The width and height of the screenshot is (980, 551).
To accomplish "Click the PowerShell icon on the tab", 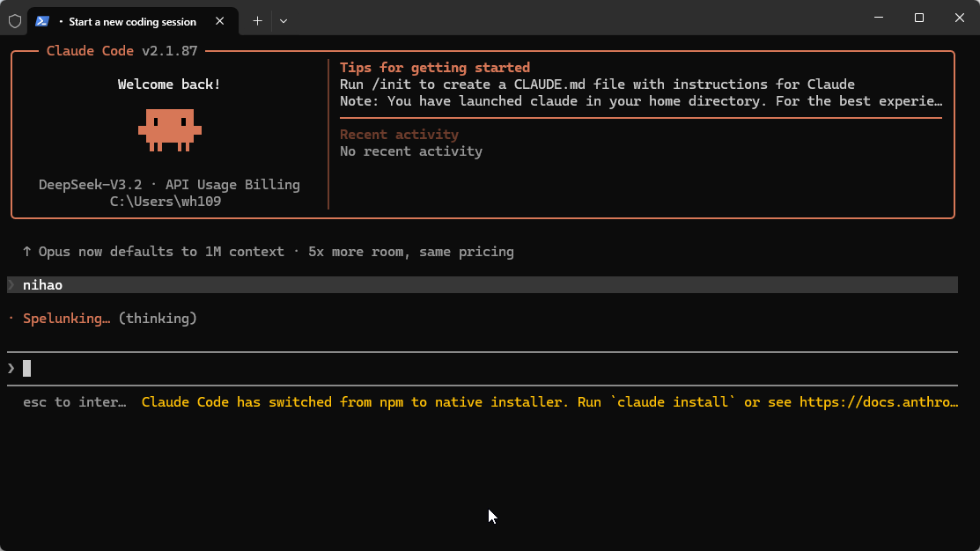I will (x=42, y=21).
